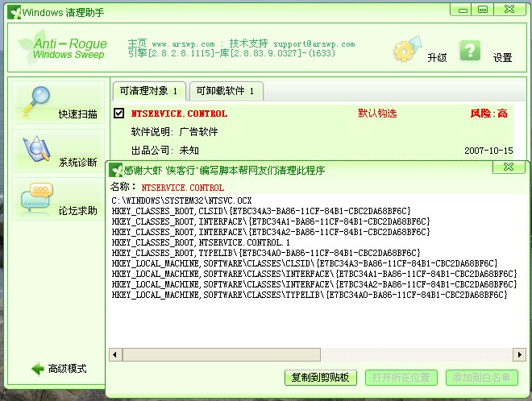Click the HKEY_CLASSES_ROOT TYPELIB E7BC34A0 line
The width and height of the screenshot is (532, 401).
pos(266,253)
